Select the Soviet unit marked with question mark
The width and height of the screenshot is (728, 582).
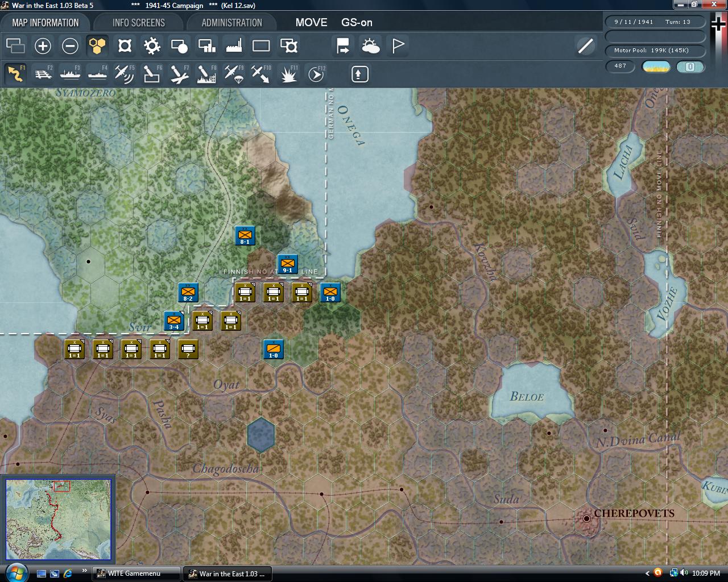point(188,350)
